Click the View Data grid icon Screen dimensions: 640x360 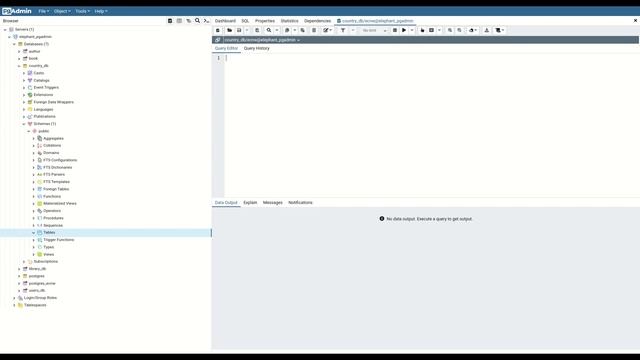tap(179, 21)
